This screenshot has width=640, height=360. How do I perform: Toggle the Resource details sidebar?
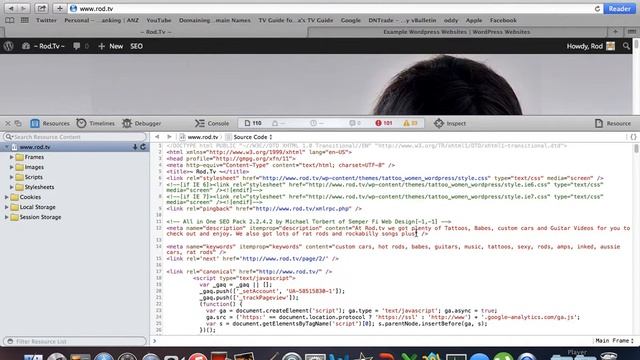[613, 123]
